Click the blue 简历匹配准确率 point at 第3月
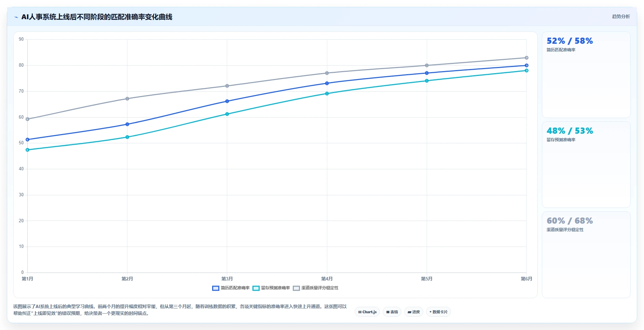 click(x=227, y=101)
